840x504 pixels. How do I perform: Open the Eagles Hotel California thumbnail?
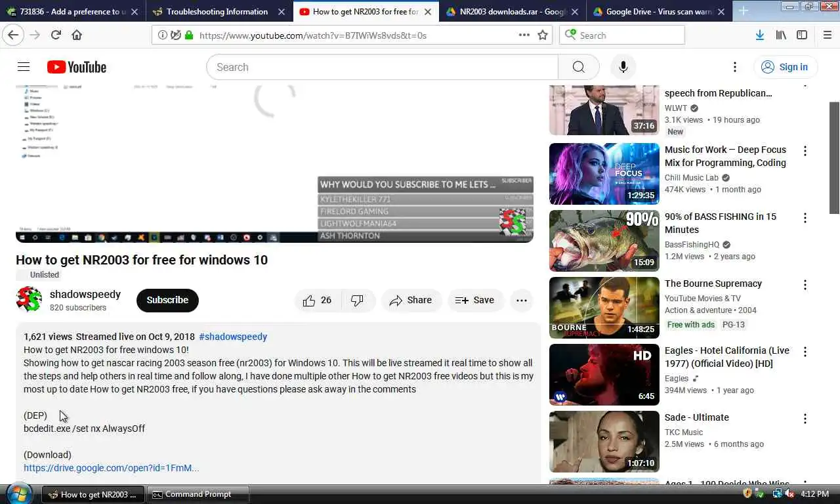click(604, 375)
